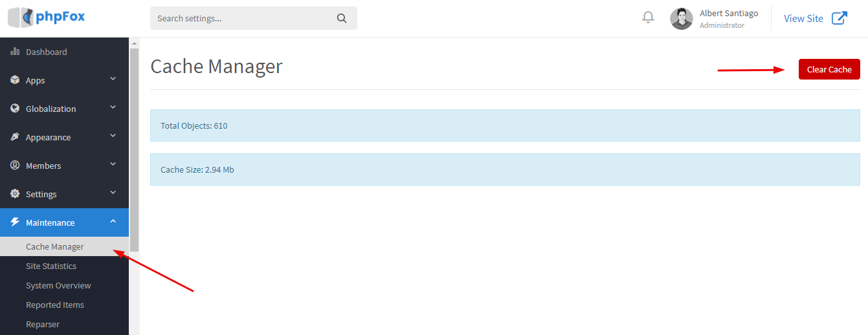
Task: Open Site Statistics in the sidebar
Action: 51,266
